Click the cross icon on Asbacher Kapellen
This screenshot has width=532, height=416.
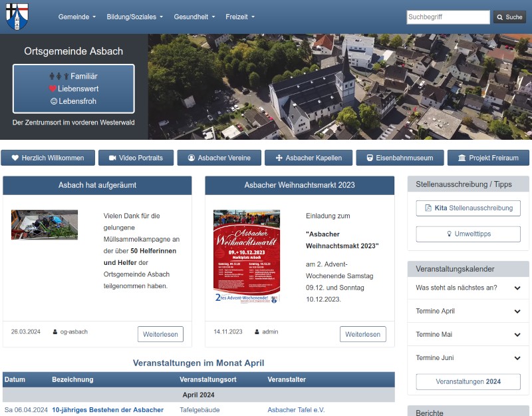[279, 158]
